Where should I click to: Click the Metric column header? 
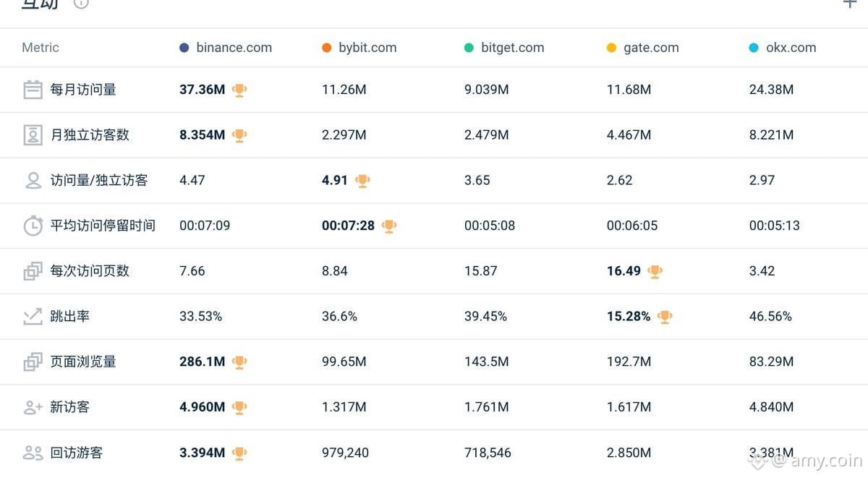coord(41,48)
